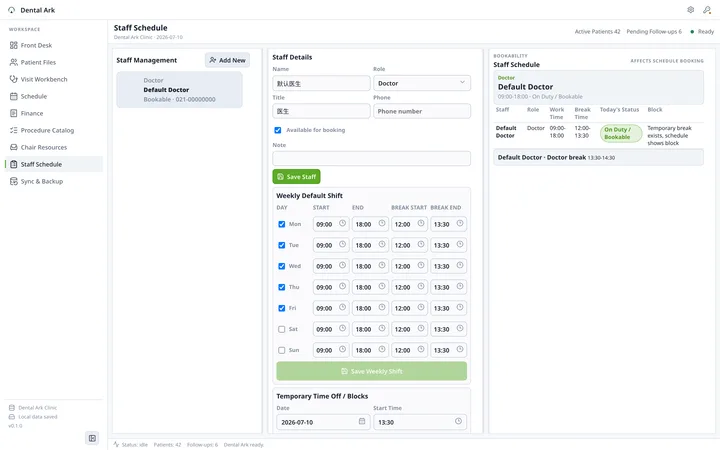Expand the Role dropdown showing Doctor
Image resolution: width=720 pixels, height=450 pixels.
pos(422,83)
